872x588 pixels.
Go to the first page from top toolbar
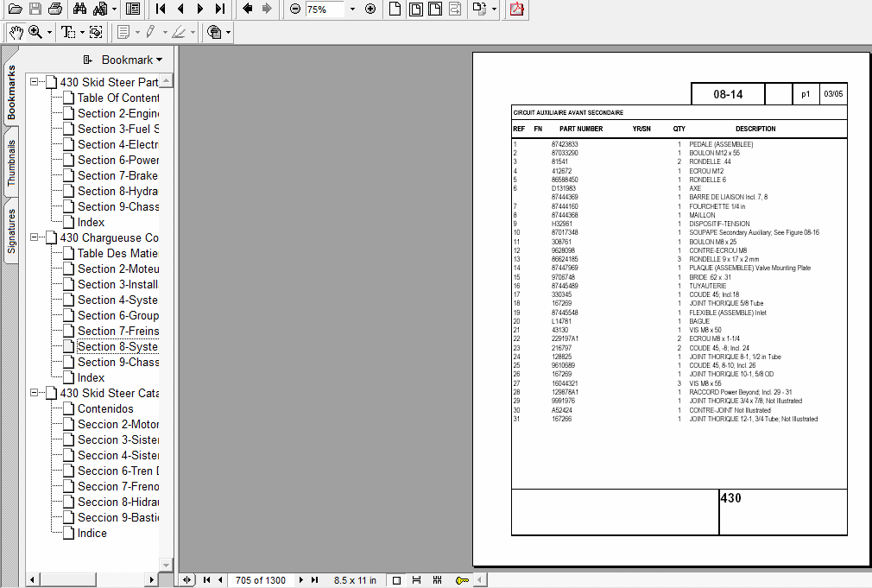coord(161,9)
